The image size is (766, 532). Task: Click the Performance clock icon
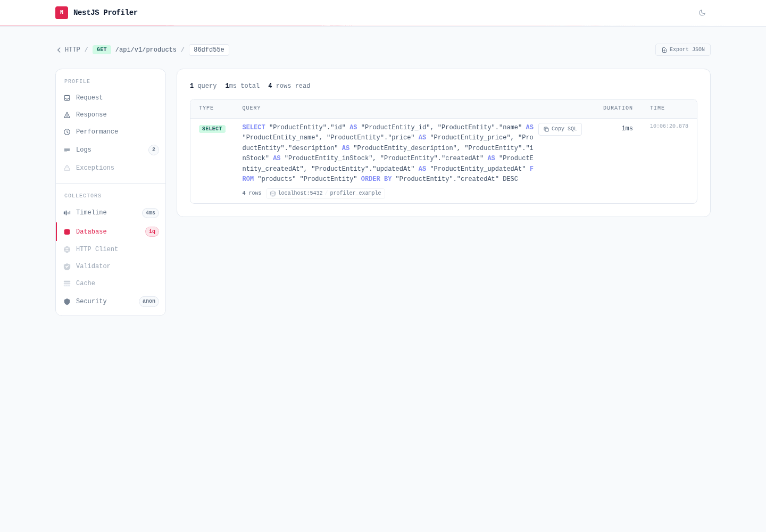tap(67, 132)
